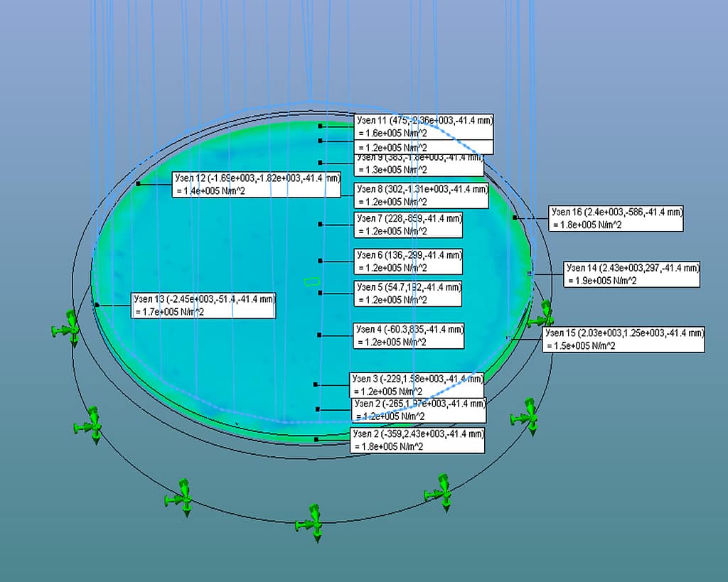Select the Узел 11 callout at top

click(x=424, y=126)
